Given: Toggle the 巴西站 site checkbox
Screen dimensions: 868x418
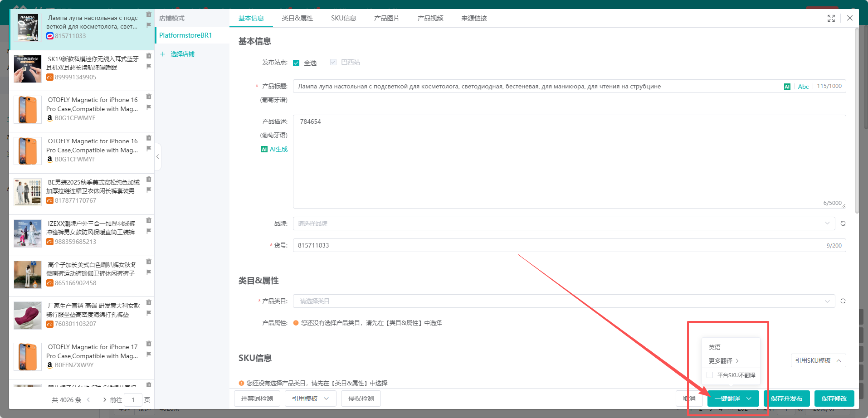Looking at the screenshot, I should pos(333,62).
